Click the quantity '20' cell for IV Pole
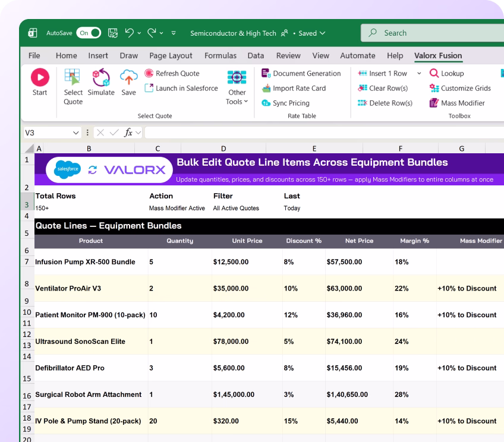This screenshot has width=504, height=442. [180, 421]
